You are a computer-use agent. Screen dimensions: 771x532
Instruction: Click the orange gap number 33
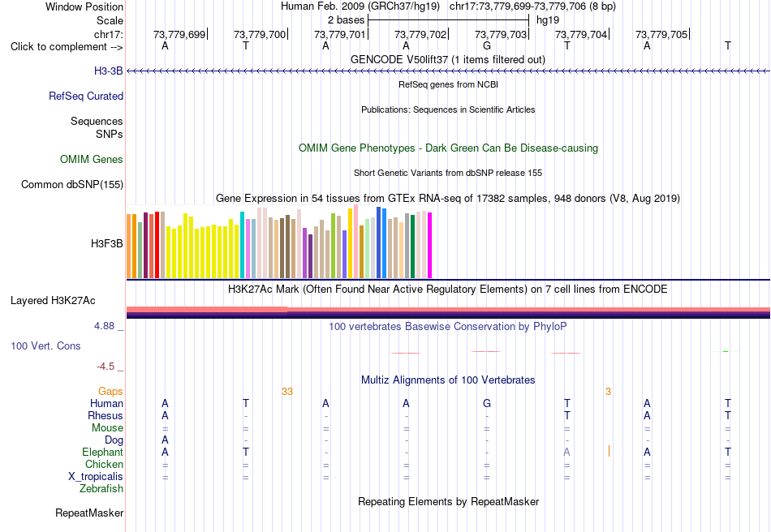coord(287,392)
